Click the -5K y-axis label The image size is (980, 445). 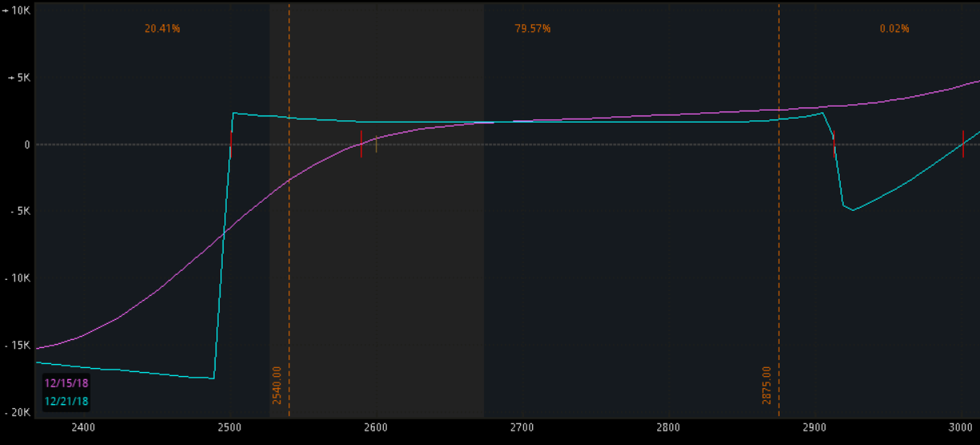click(x=20, y=212)
